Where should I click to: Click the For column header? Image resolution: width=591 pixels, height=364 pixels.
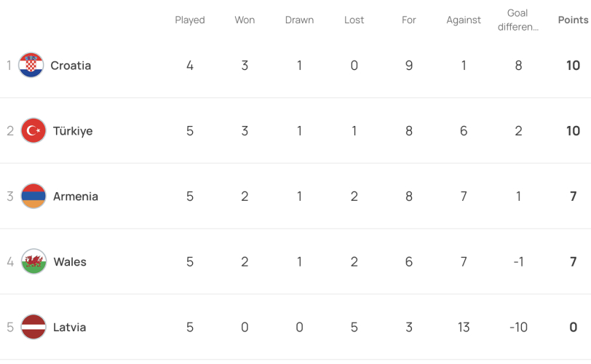pyautogui.click(x=408, y=20)
